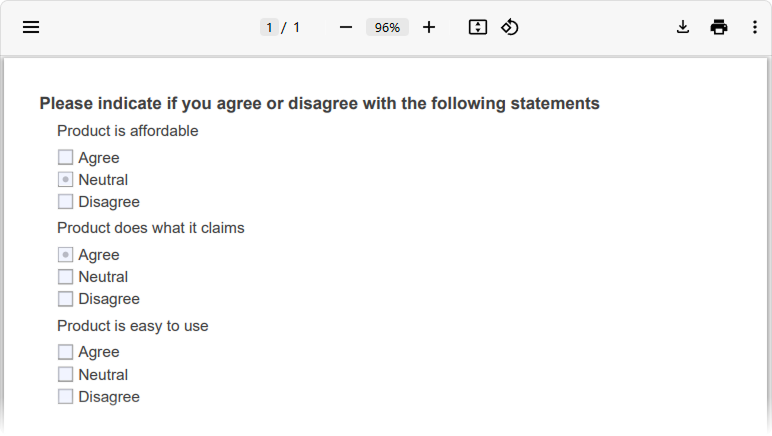Toggle Agree for Product does what it claims
Screen dimensions: 772x436
point(66,255)
